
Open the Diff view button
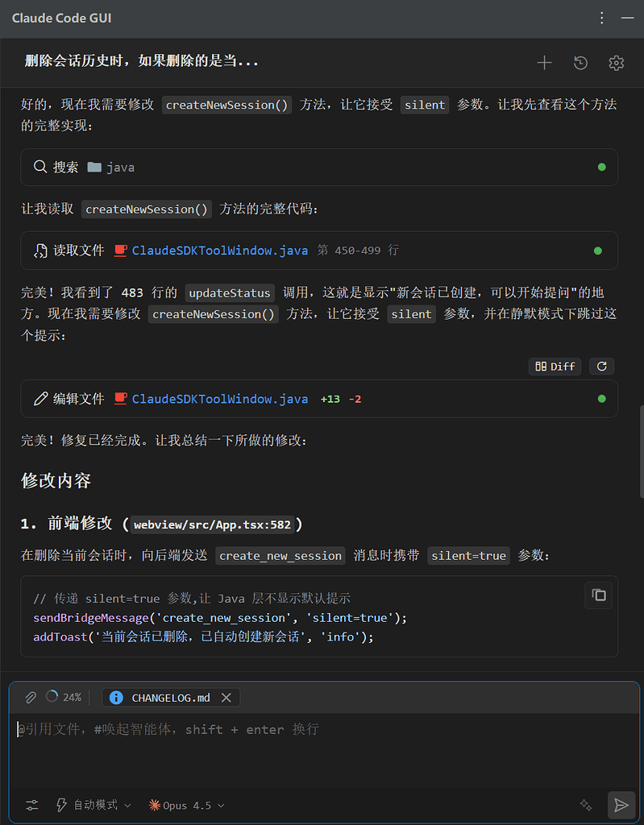[x=555, y=367]
